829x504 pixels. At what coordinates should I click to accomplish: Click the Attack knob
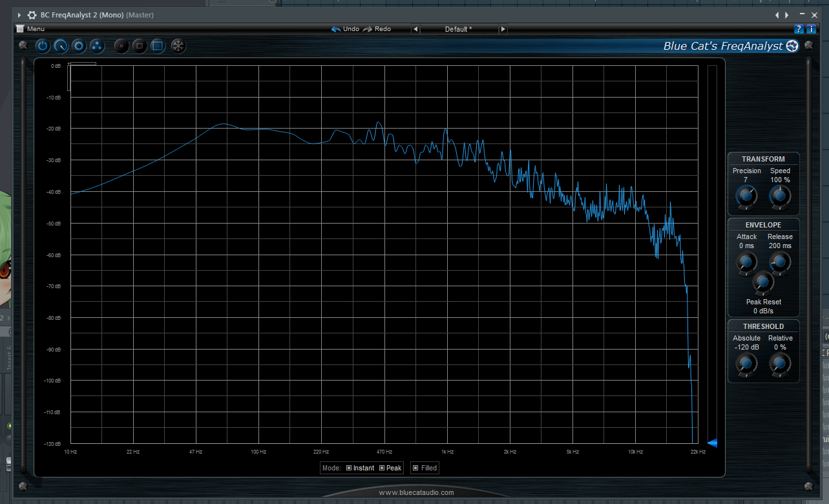pyautogui.click(x=746, y=262)
